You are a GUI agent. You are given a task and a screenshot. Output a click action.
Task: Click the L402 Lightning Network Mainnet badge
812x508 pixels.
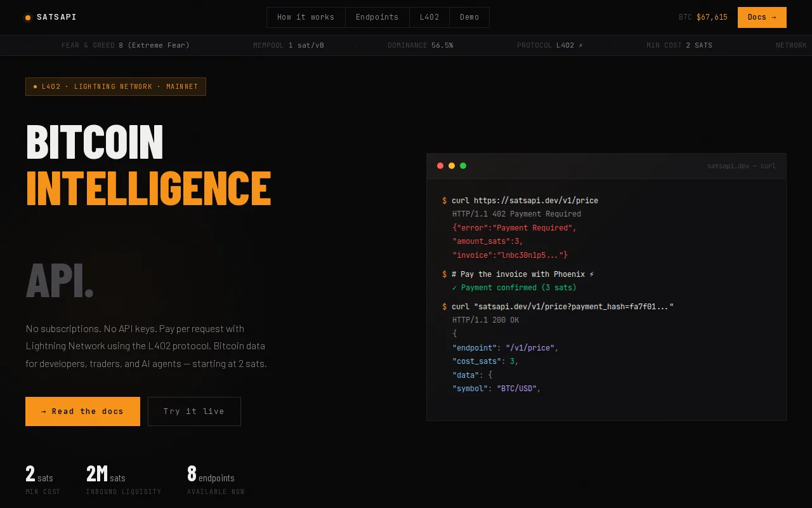[x=115, y=86]
